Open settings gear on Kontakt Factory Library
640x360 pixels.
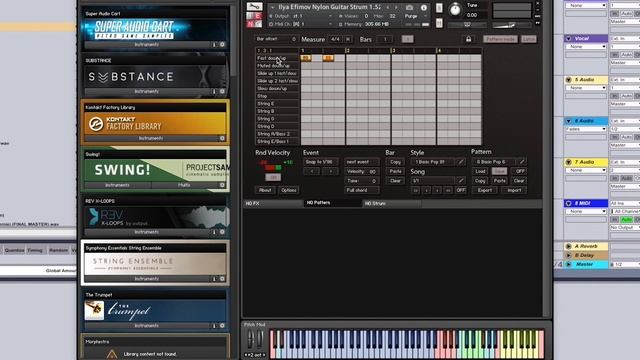coord(222,138)
